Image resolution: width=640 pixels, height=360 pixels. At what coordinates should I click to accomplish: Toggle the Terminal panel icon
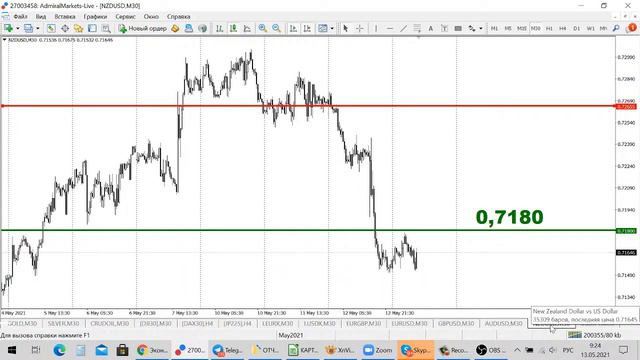[x=92, y=28]
